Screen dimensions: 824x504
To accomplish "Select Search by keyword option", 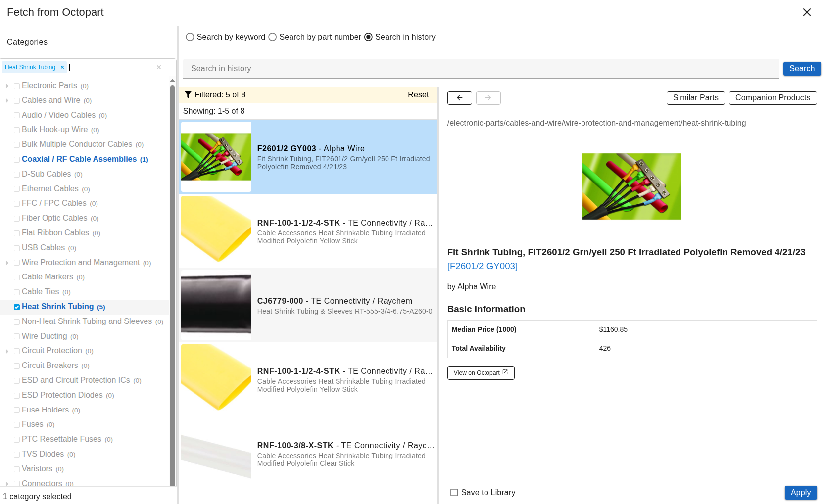I will 190,37.
